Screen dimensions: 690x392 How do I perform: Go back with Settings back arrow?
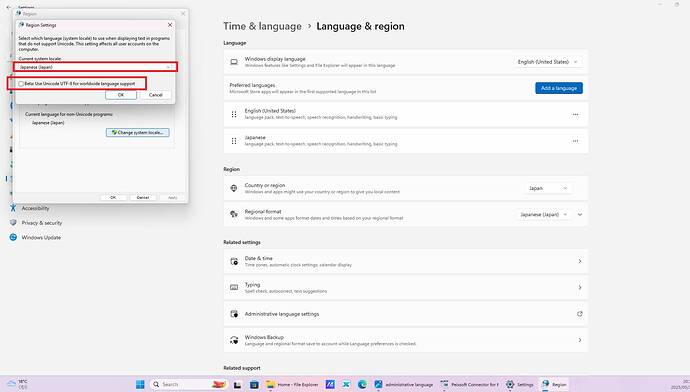pos(8,7)
